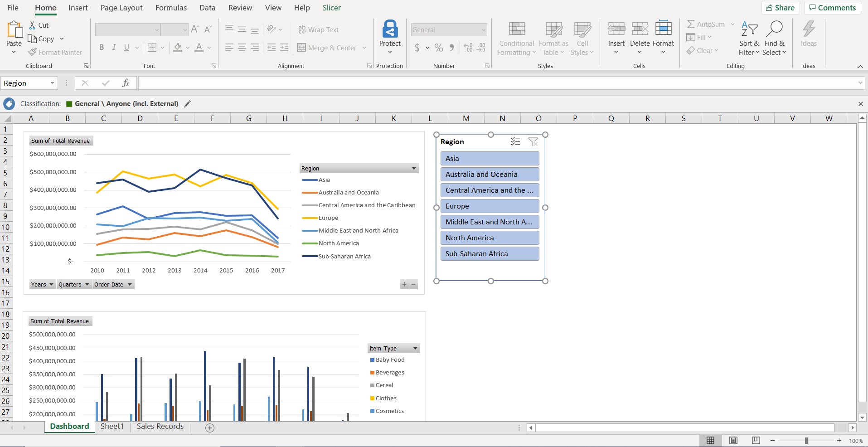
Task: Expand the Years field button dropdown
Action: click(x=51, y=284)
